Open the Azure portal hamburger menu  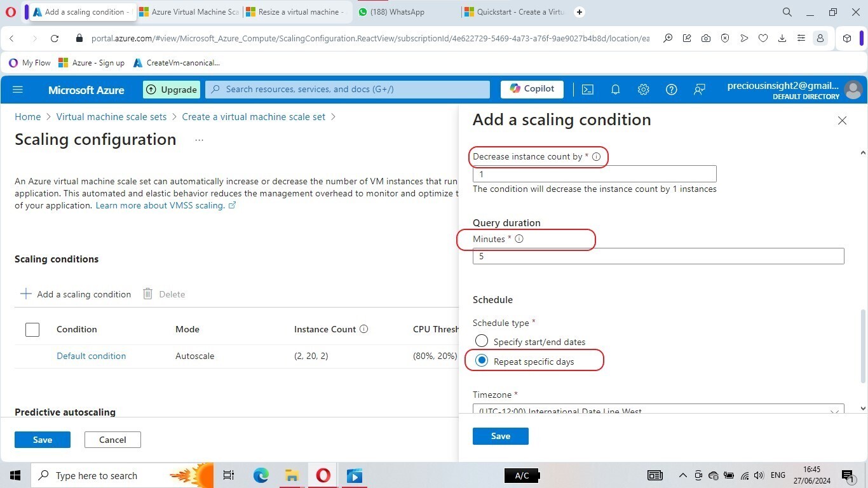(x=18, y=90)
